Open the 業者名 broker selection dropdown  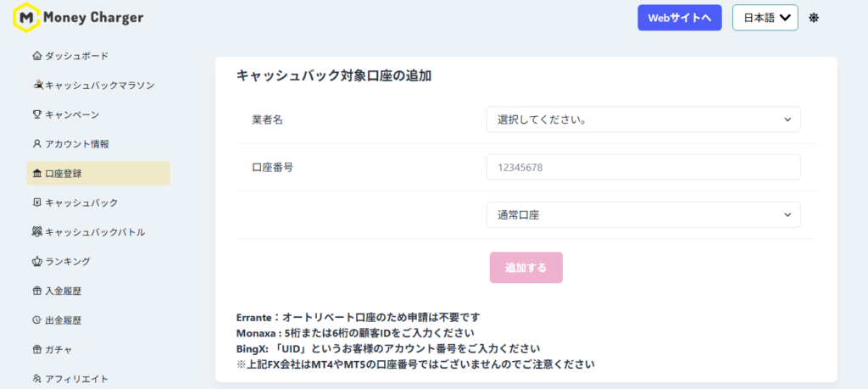[643, 119]
